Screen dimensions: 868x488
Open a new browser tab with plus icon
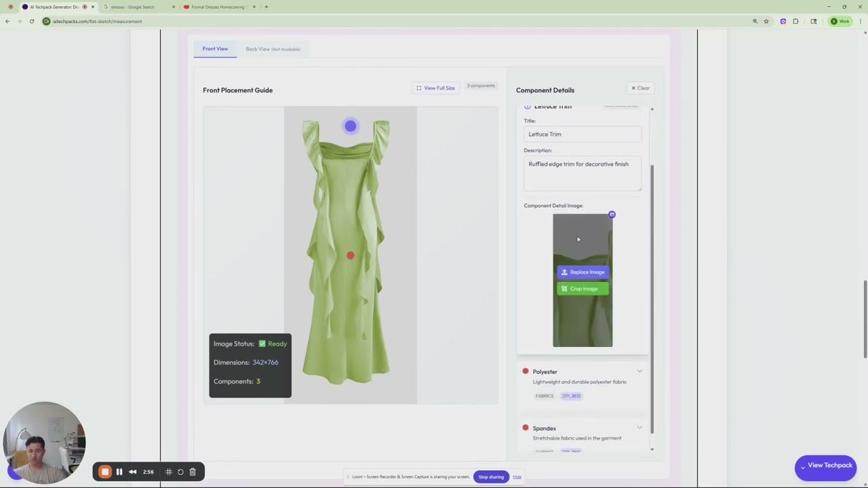point(266,7)
